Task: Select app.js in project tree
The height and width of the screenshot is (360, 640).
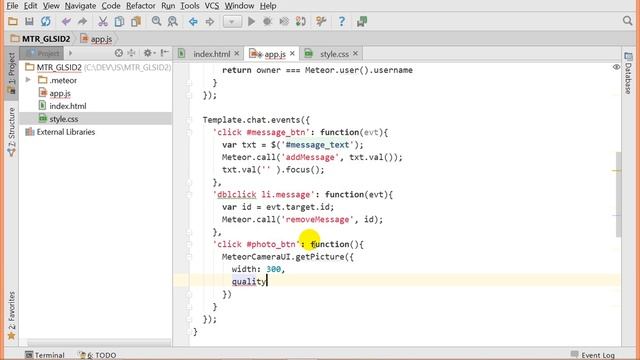Action: point(60,93)
